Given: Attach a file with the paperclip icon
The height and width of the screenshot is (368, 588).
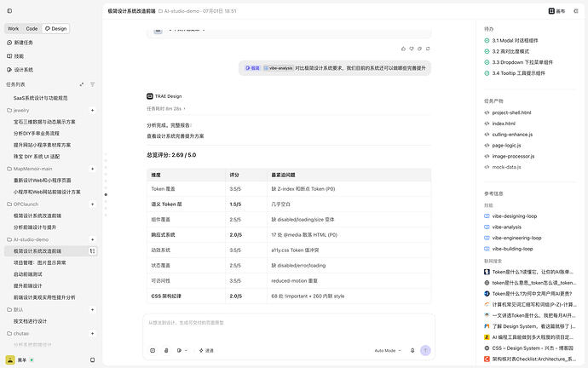Looking at the screenshot, I should 166,351.
